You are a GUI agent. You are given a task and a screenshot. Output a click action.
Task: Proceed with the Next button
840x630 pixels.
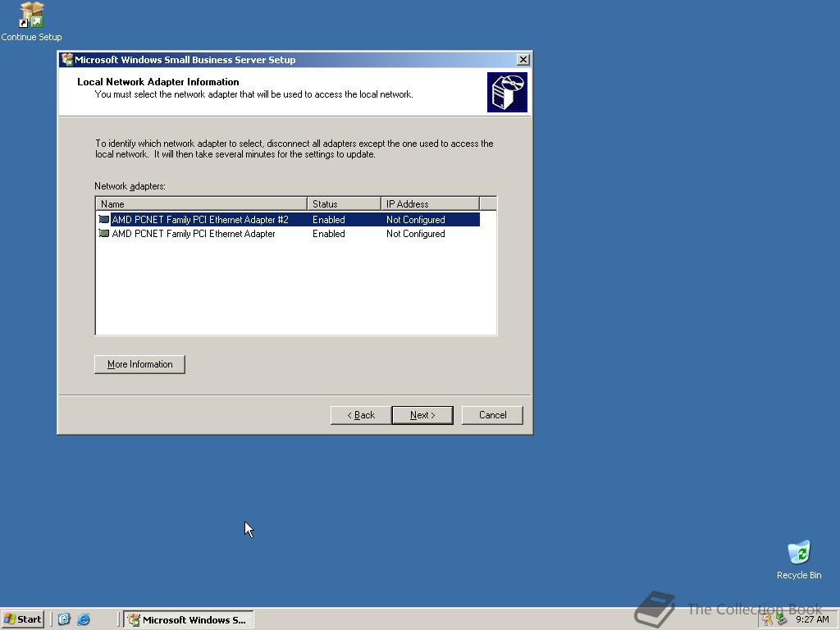coord(422,415)
